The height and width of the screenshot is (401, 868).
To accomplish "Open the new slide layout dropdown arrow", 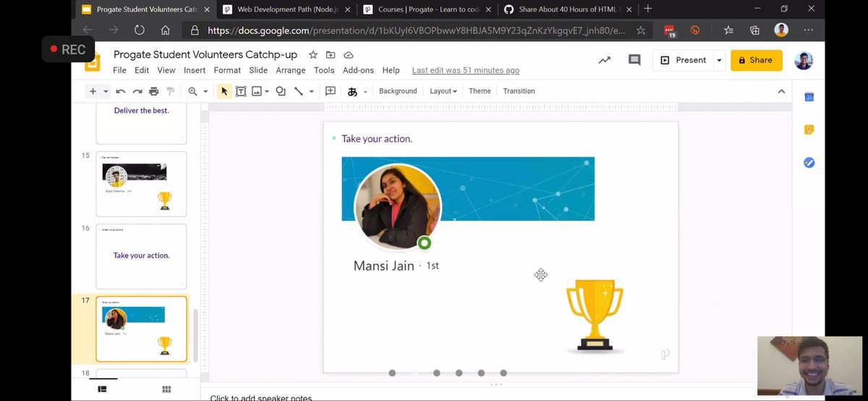I will coord(106,91).
